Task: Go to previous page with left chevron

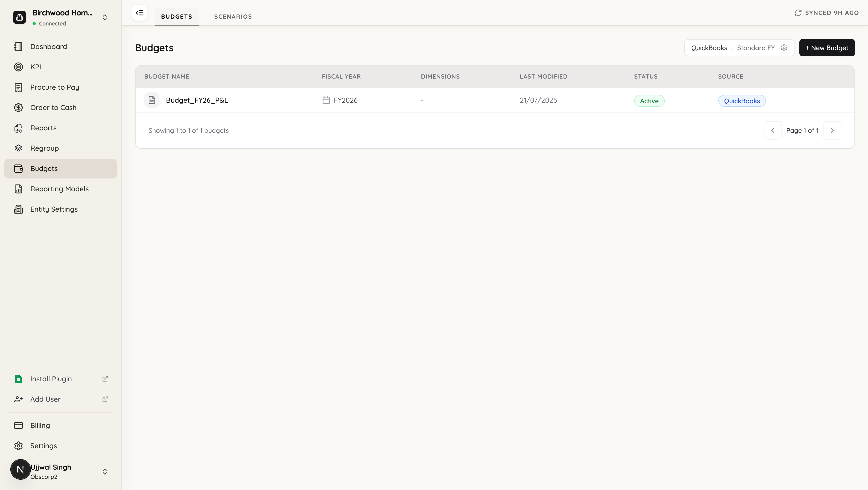Action: point(772,130)
